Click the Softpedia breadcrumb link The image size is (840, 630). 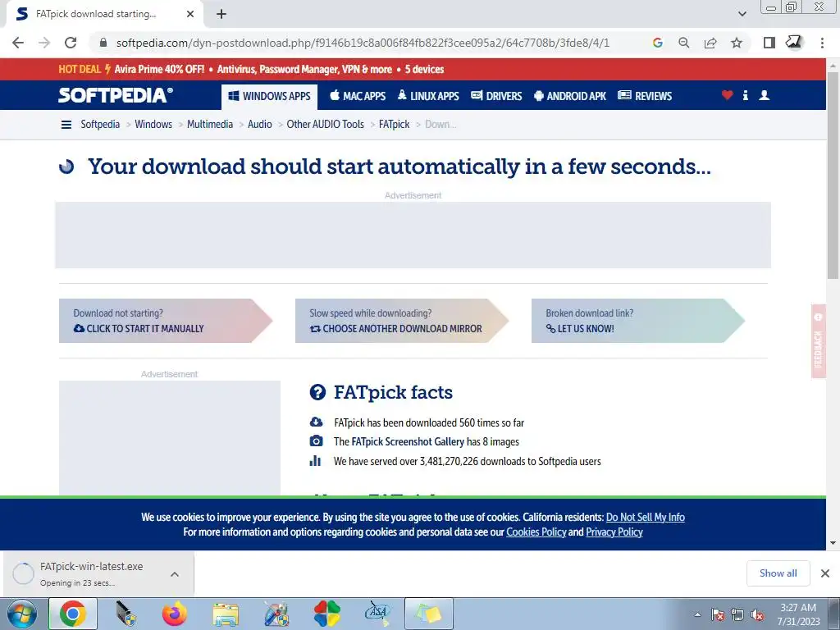(x=100, y=125)
